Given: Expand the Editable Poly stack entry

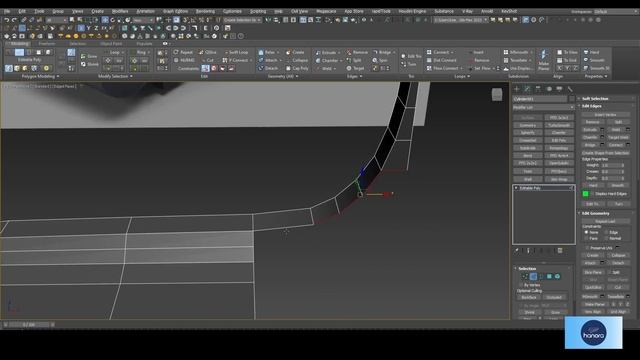Looking at the screenshot, I should point(516,188).
